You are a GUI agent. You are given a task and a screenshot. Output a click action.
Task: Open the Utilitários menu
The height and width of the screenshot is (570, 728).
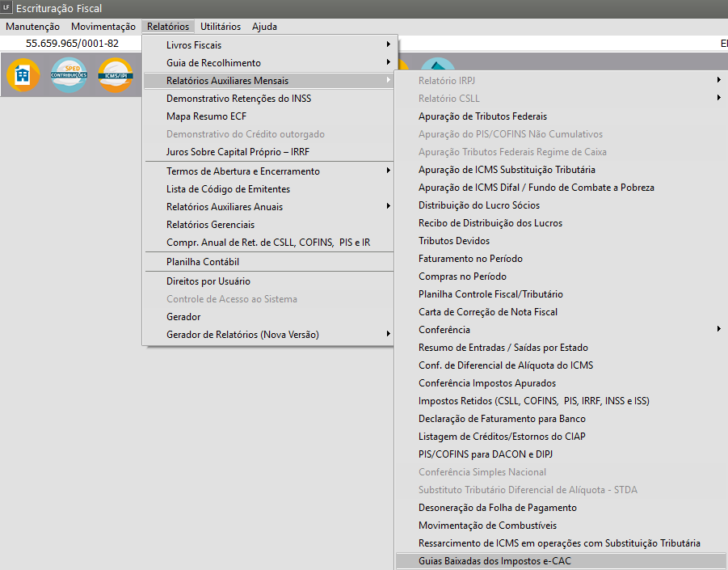click(221, 27)
